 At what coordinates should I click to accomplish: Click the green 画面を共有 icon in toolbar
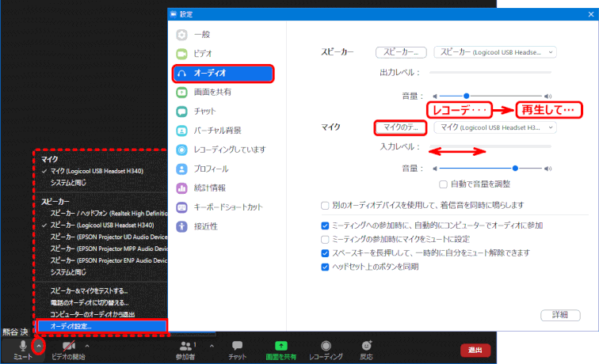pyautogui.click(x=281, y=346)
